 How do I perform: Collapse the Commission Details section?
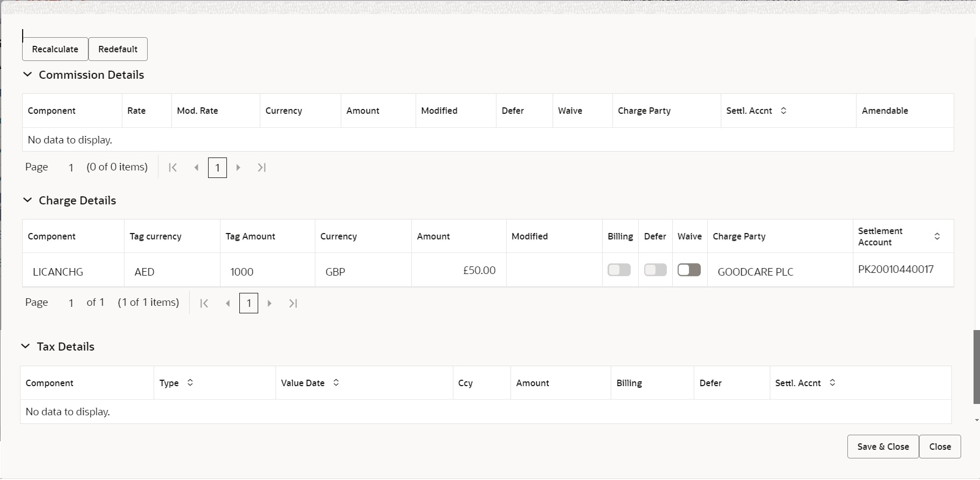pyautogui.click(x=27, y=74)
